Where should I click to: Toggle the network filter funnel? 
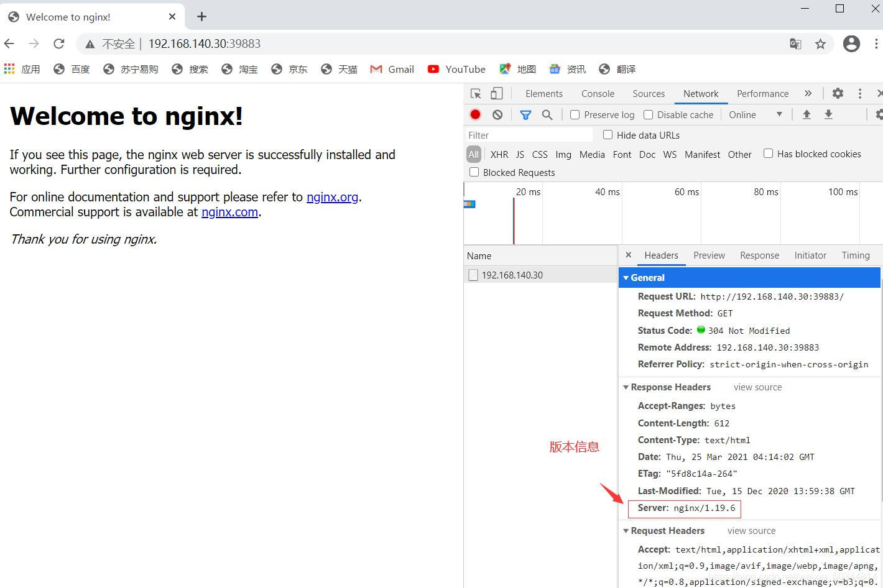[525, 114]
